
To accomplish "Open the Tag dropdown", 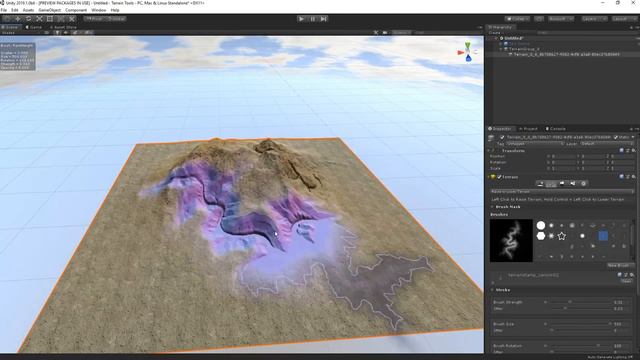I will [x=535, y=144].
